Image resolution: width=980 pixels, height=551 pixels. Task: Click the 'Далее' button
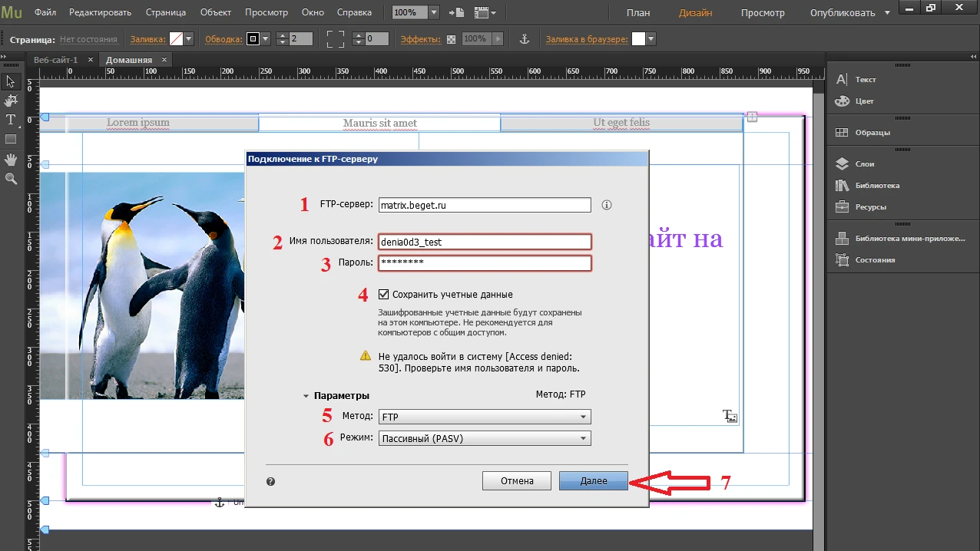594,480
